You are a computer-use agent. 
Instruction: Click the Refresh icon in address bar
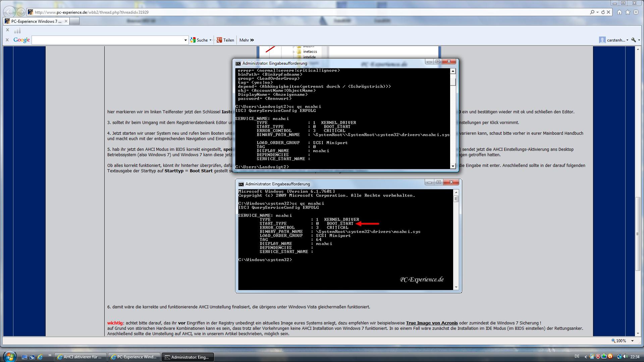click(x=603, y=12)
